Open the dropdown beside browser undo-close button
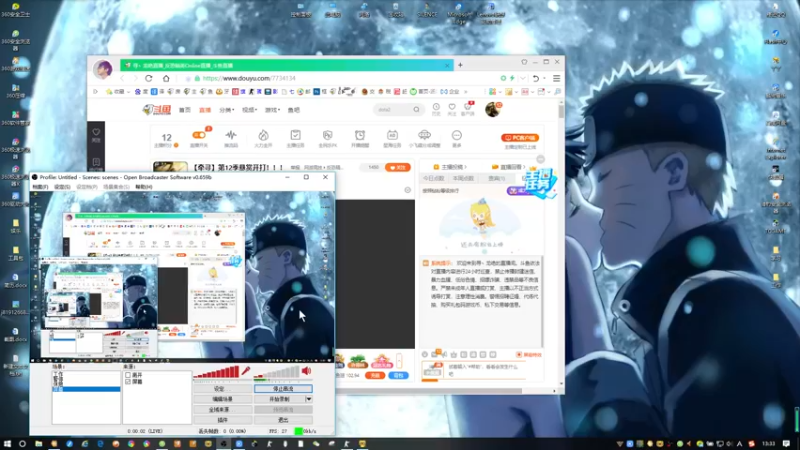800x450 pixels. (544, 79)
